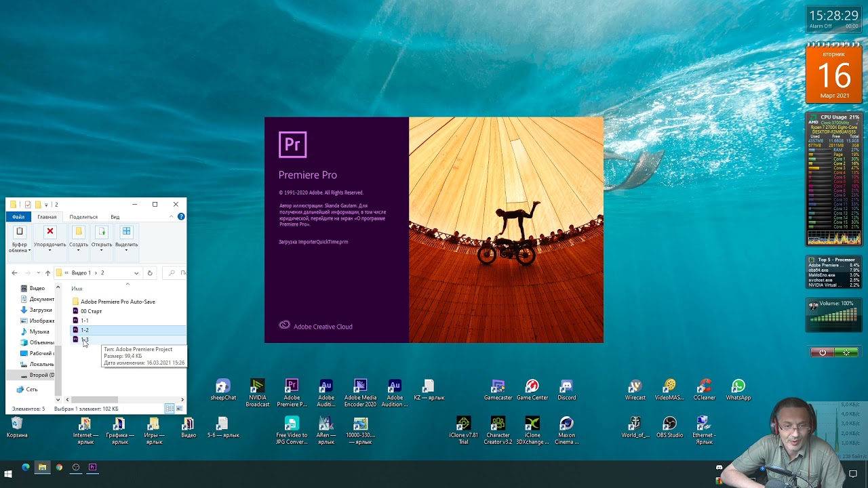Image resolution: width=868 pixels, height=488 pixels.
Task: Select the KZ shortcut on the desktop
Action: click(429, 390)
